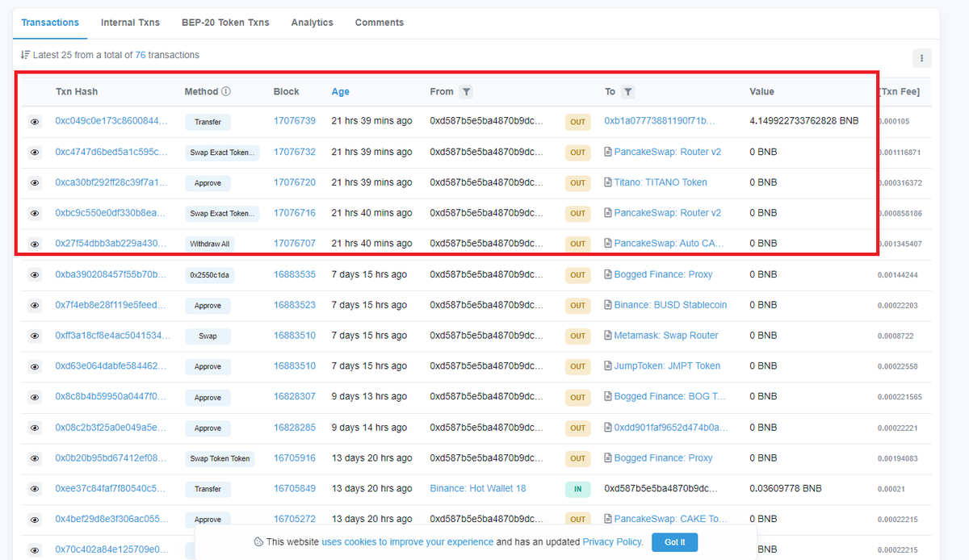Open block 16705916
This screenshot has width=969, height=560.
coord(295,458)
